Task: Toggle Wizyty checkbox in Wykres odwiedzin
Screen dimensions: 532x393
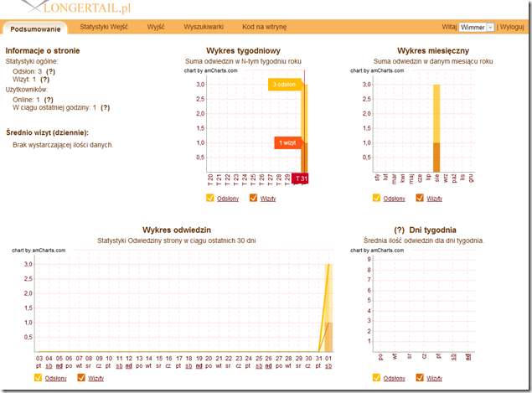Action: (x=81, y=377)
